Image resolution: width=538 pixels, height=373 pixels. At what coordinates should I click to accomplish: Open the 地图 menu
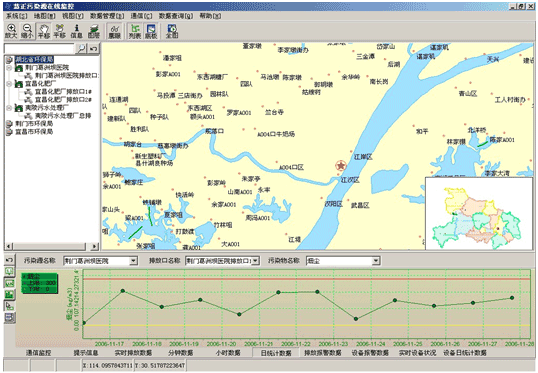[44, 16]
